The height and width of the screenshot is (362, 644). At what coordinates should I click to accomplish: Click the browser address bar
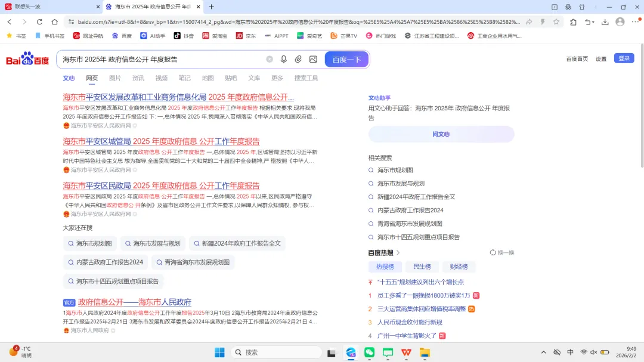(299, 22)
